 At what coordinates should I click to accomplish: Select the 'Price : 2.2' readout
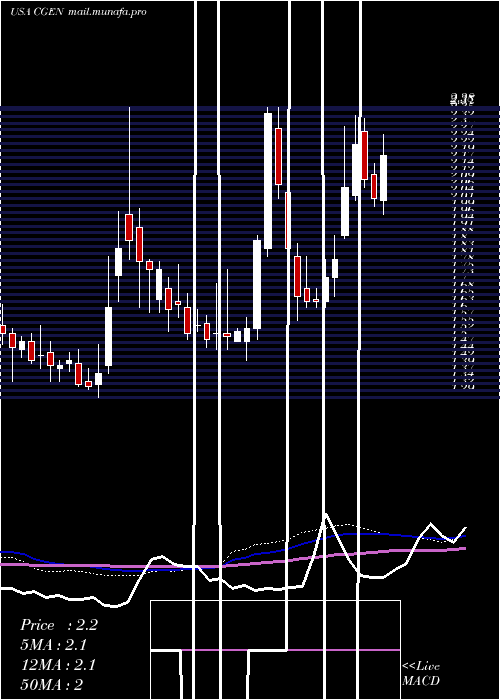58,625
